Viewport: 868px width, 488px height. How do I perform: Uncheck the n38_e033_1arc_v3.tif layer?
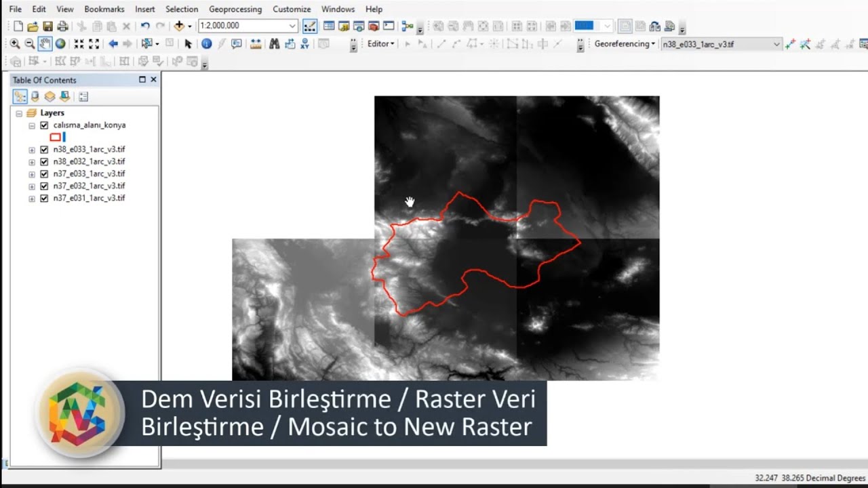(44, 150)
